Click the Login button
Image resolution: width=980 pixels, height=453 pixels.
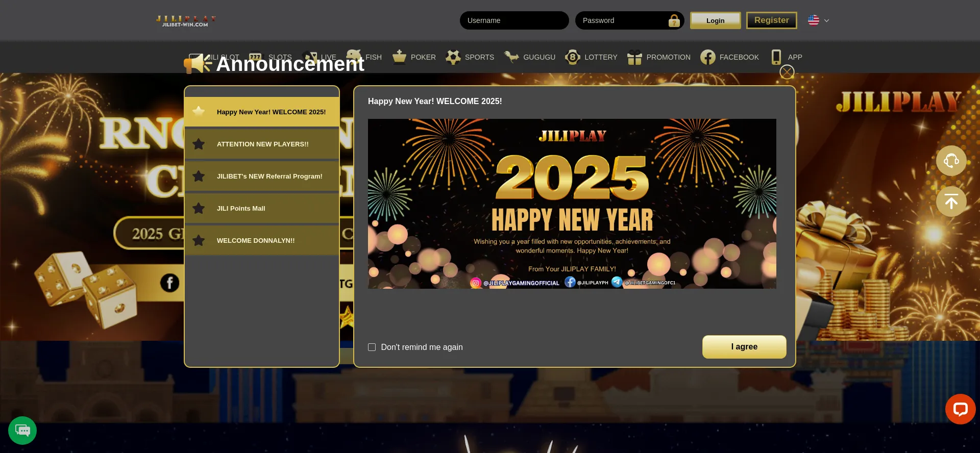pos(715,20)
